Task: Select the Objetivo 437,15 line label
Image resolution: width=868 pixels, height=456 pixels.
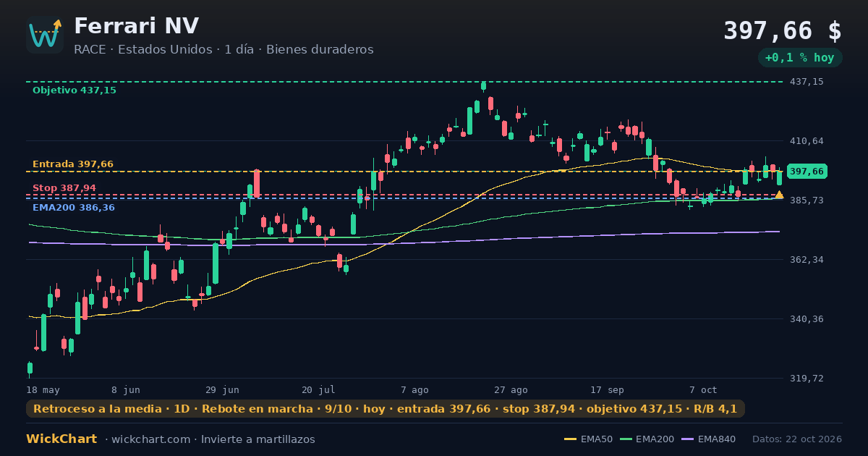Action: [75, 90]
